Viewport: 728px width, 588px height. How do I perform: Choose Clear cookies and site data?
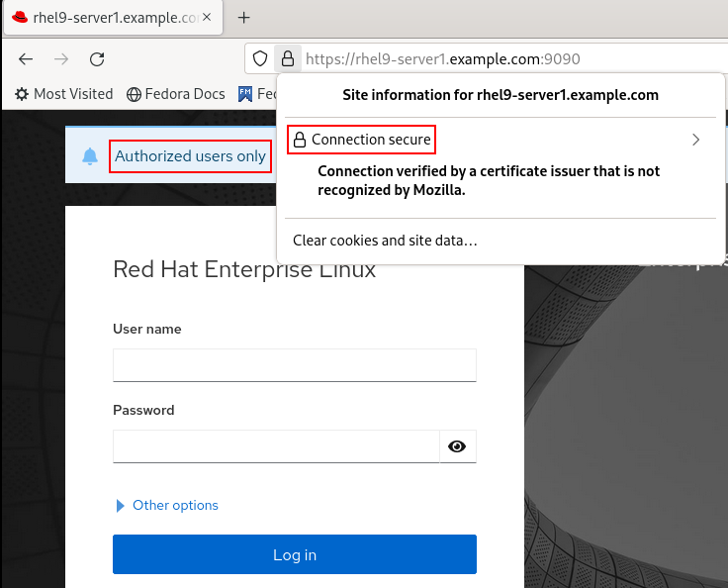click(385, 241)
